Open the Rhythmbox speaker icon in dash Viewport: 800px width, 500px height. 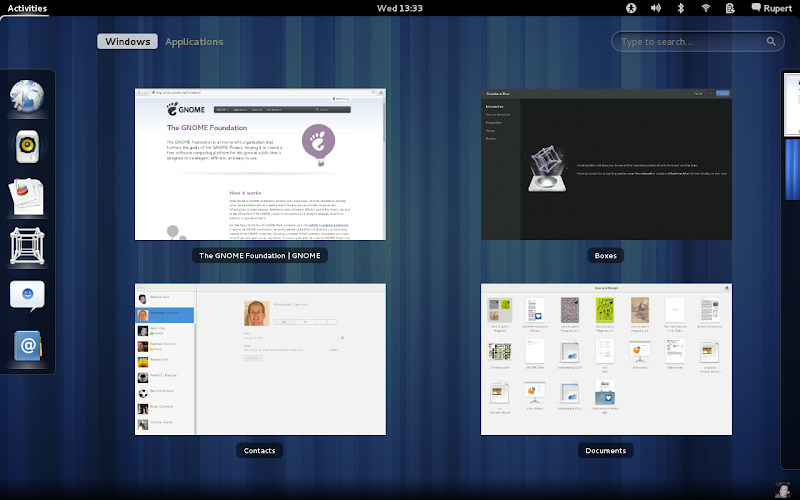[x=27, y=147]
